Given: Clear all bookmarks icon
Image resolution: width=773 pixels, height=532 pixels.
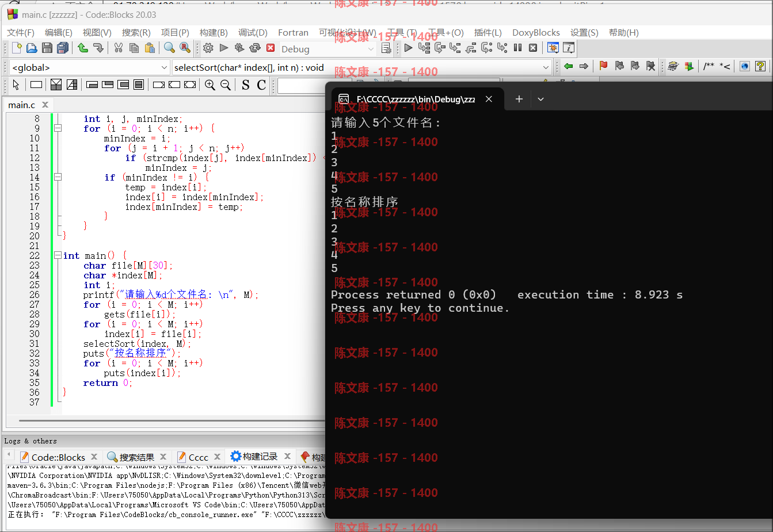Looking at the screenshot, I should (650, 66).
